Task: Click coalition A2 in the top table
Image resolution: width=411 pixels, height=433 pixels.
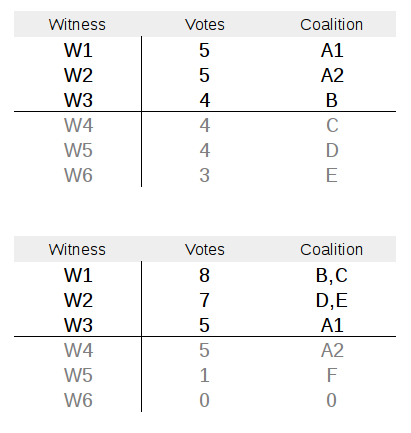Action: (332, 75)
